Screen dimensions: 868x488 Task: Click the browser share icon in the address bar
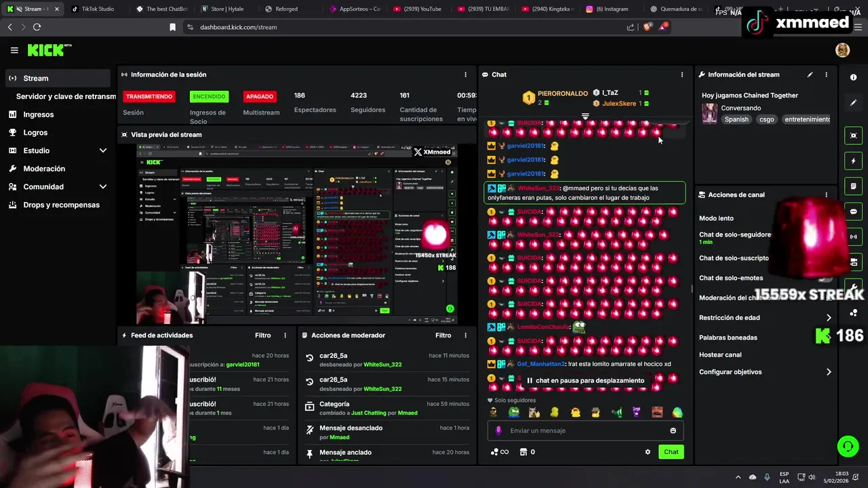click(x=630, y=27)
